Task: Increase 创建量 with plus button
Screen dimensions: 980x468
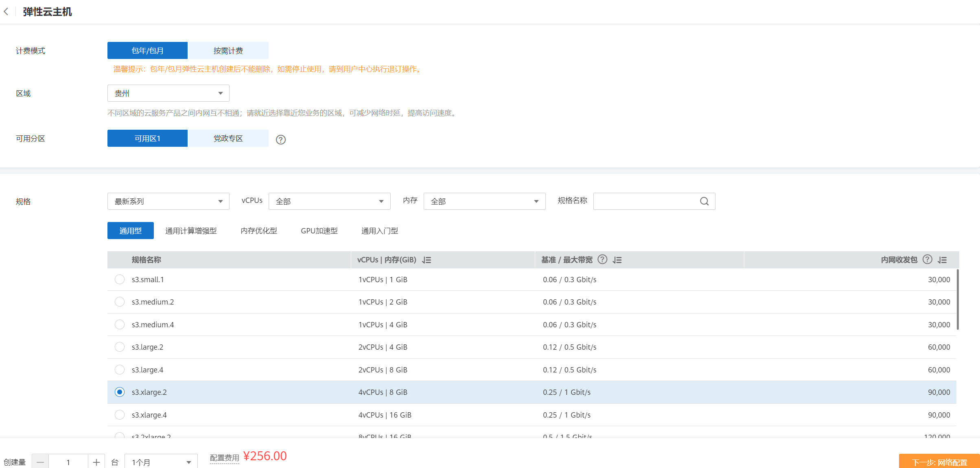Action: (x=96, y=462)
